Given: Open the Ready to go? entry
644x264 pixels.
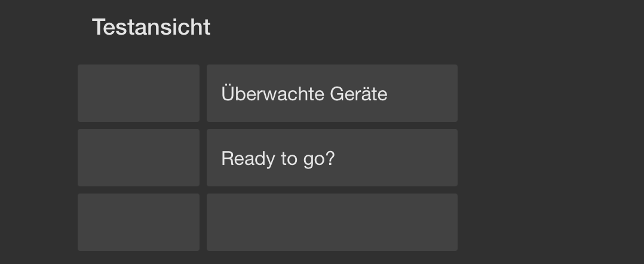Looking at the screenshot, I should tap(332, 158).
